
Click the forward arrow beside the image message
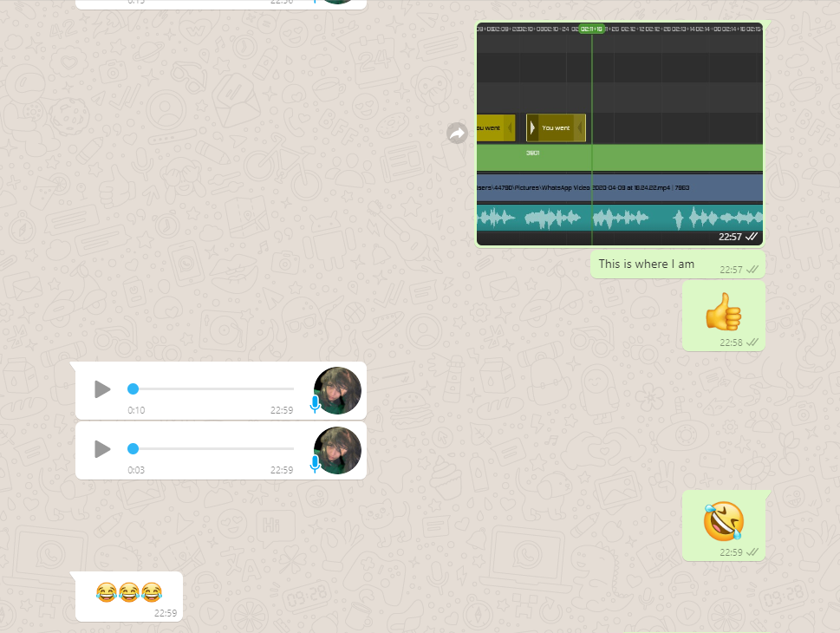click(x=457, y=133)
